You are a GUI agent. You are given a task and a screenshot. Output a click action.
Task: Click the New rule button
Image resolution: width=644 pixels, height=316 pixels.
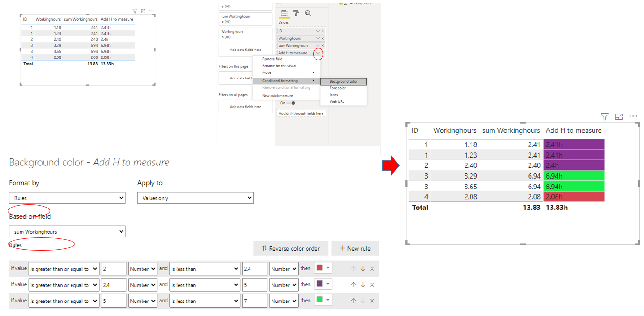(355, 248)
